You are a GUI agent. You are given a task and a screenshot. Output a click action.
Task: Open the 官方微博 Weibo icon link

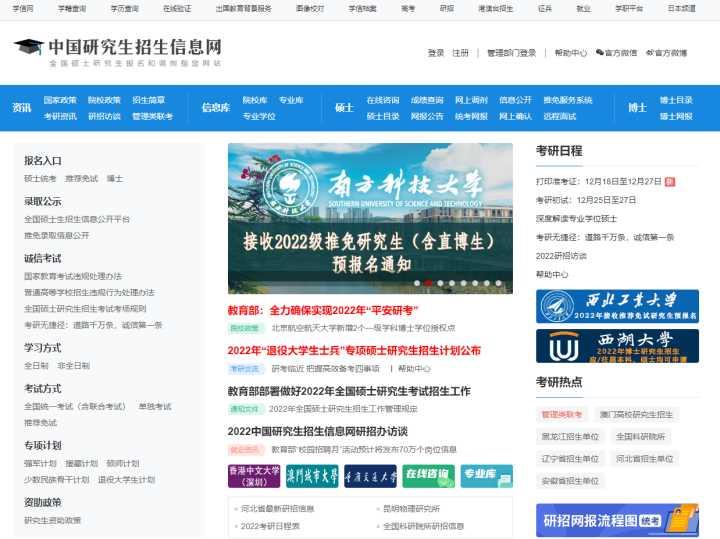click(x=666, y=53)
